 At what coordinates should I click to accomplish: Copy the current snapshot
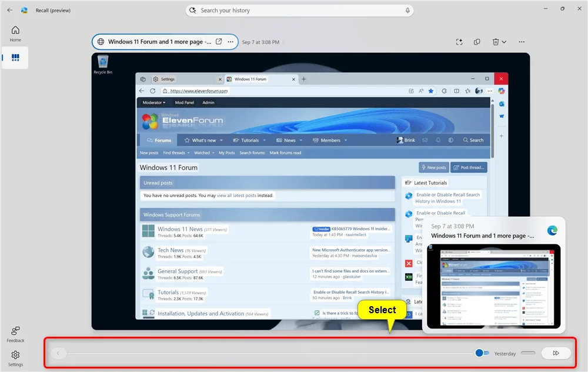[x=477, y=42]
